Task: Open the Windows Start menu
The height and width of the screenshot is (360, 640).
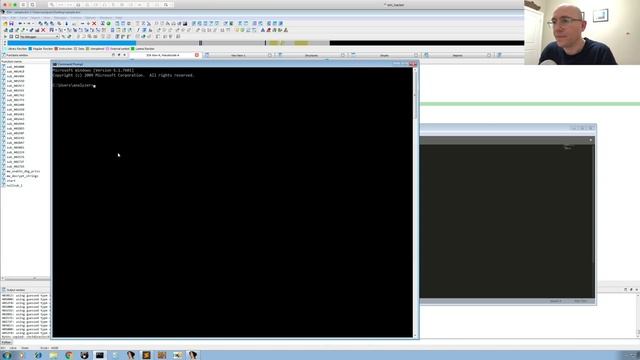Action: point(7,356)
